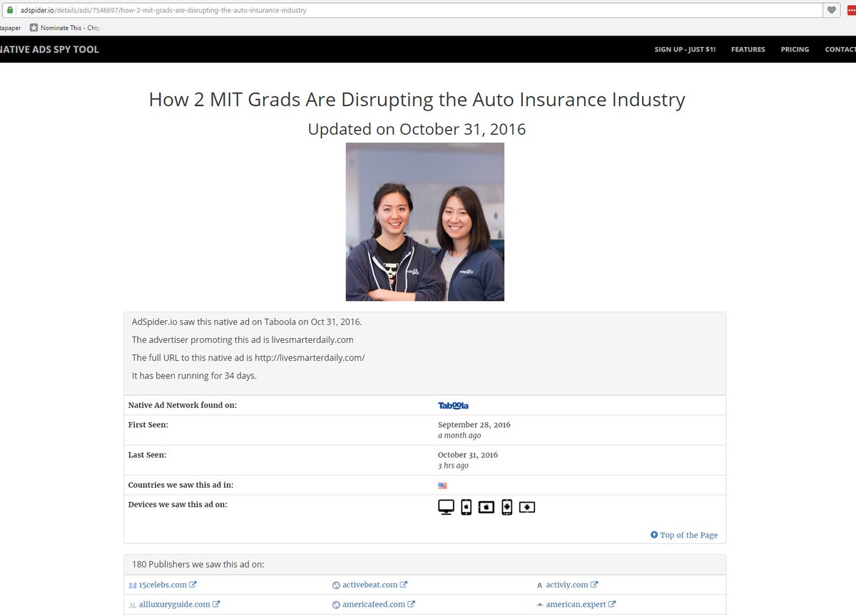
Task: Click external link icon next to americafeed.com
Action: click(x=412, y=604)
